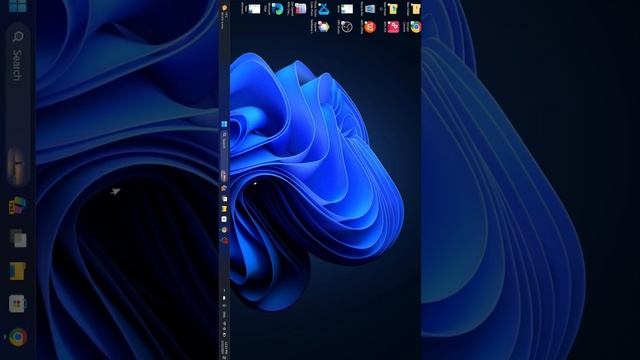Open Microsoft Store icon on the taskbar
The image size is (640, 360).
(x=224, y=219)
